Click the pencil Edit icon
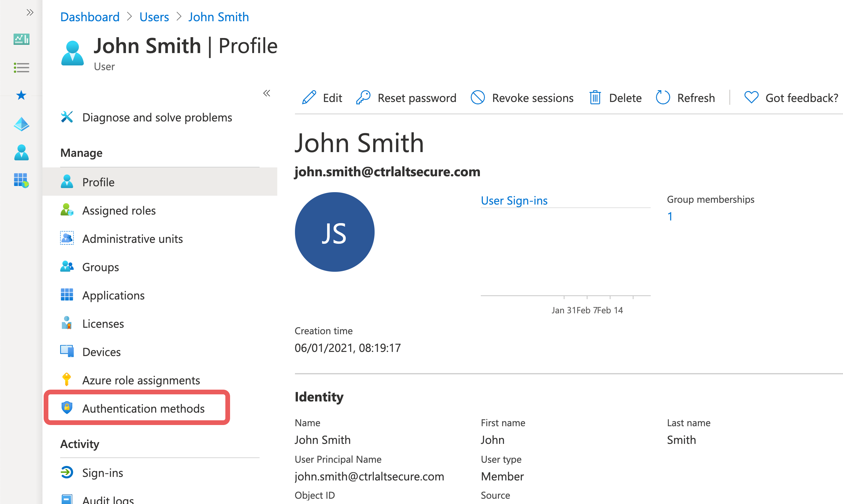The width and height of the screenshot is (843, 504). tap(309, 98)
